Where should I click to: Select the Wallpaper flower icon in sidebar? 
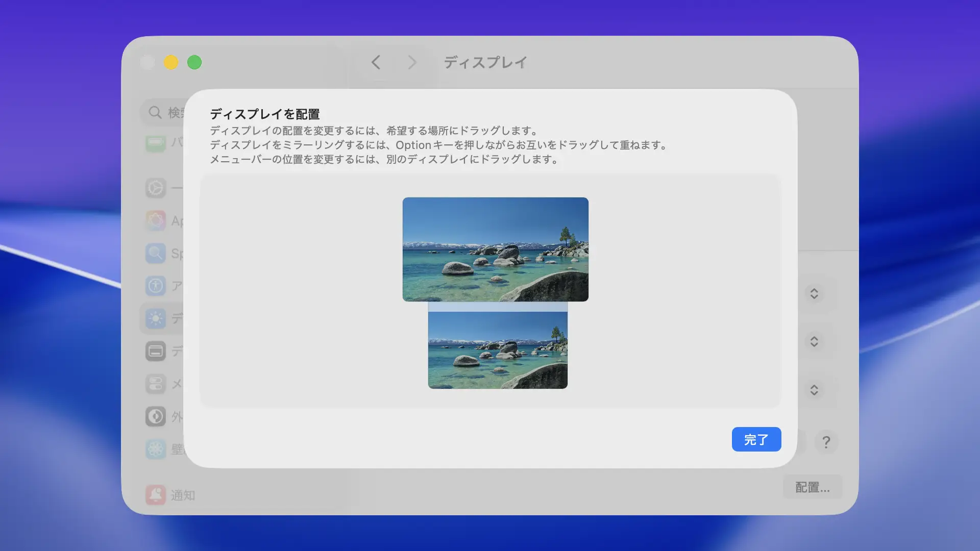tap(156, 449)
